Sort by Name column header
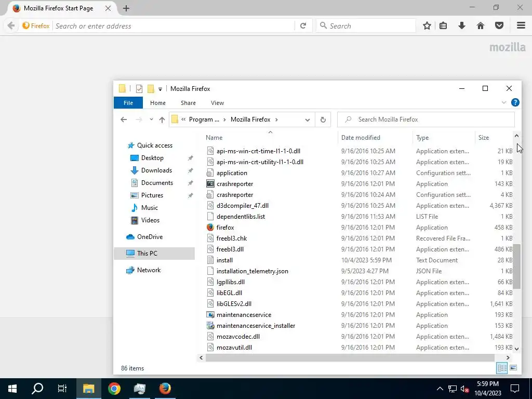Viewport: 532px width, 399px height. (270, 137)
